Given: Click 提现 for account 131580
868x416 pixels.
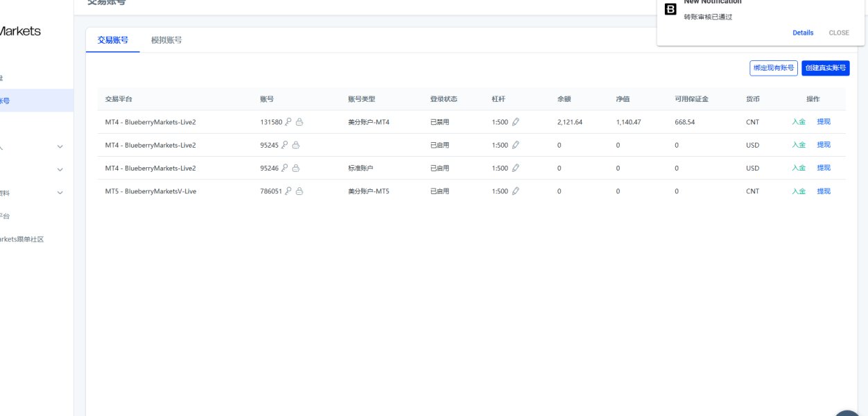Looking at the screenshot, I should (x=824, y=122).
